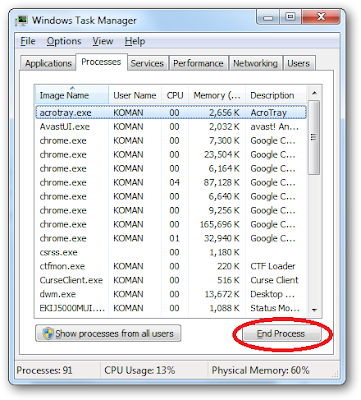Open the Options menu
Image resolution: width=361 pixels, height=400 pixels.
64,41
